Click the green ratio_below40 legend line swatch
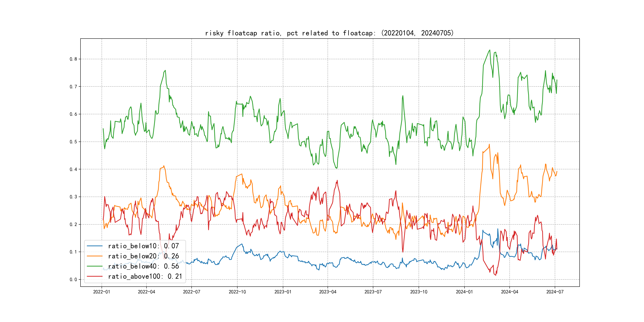The image size is (644, 322). (x=94, y=266)
